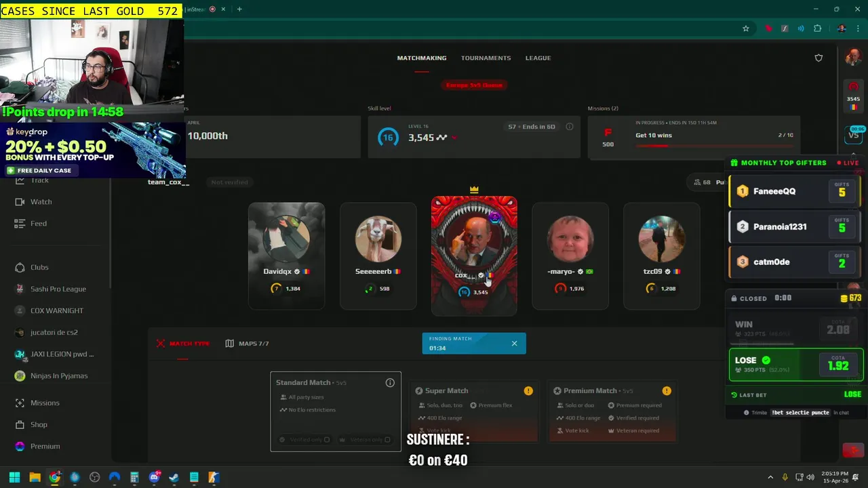Toggle the Veteran only checkbox
This screenshot has width=868, height=488.
(x=387, y=439)
